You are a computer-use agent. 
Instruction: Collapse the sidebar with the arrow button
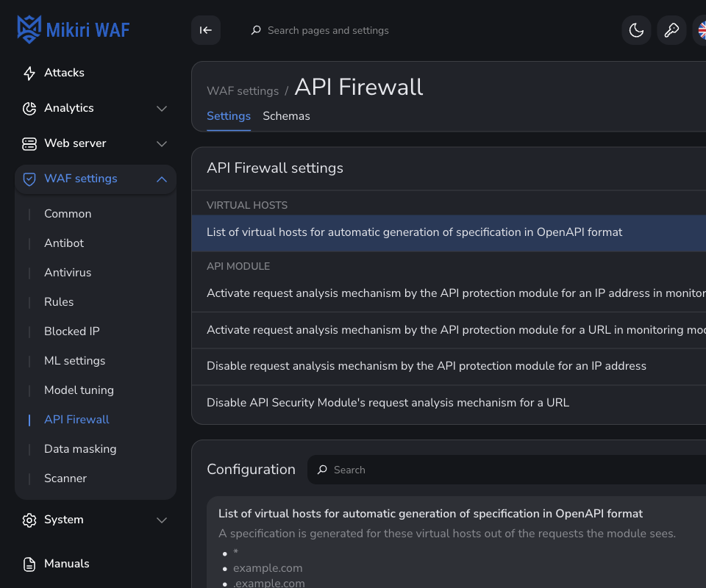206,30
